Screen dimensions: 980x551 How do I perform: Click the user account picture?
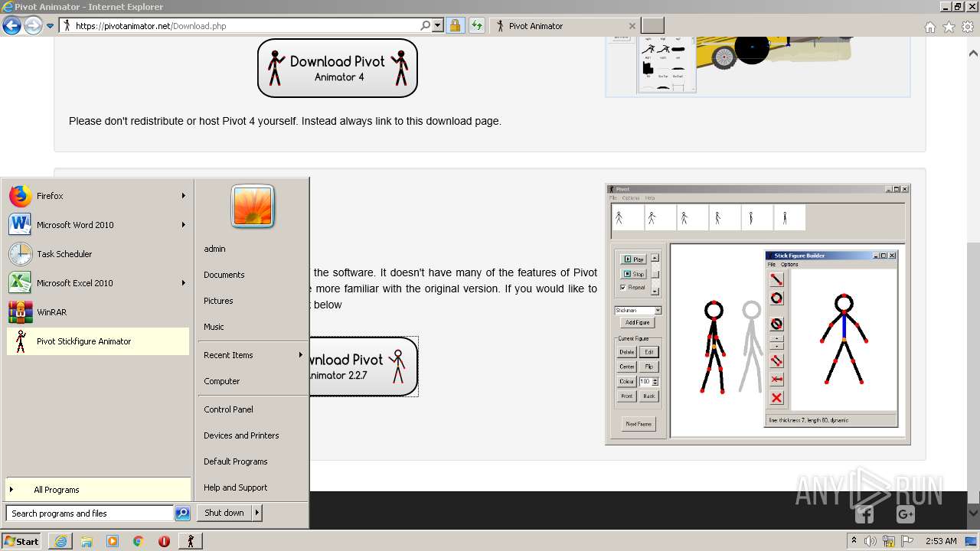click(253, 207)
